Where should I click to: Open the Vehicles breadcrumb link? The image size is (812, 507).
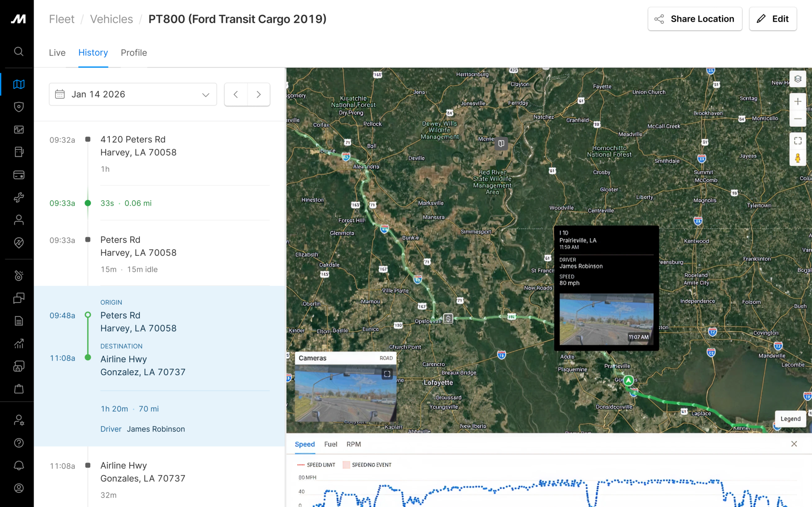[x=111, y=19]
